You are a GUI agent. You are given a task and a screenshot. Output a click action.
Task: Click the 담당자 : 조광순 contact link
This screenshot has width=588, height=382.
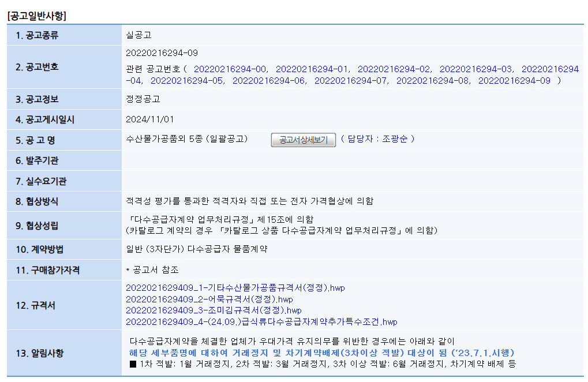tap(377, 139)
